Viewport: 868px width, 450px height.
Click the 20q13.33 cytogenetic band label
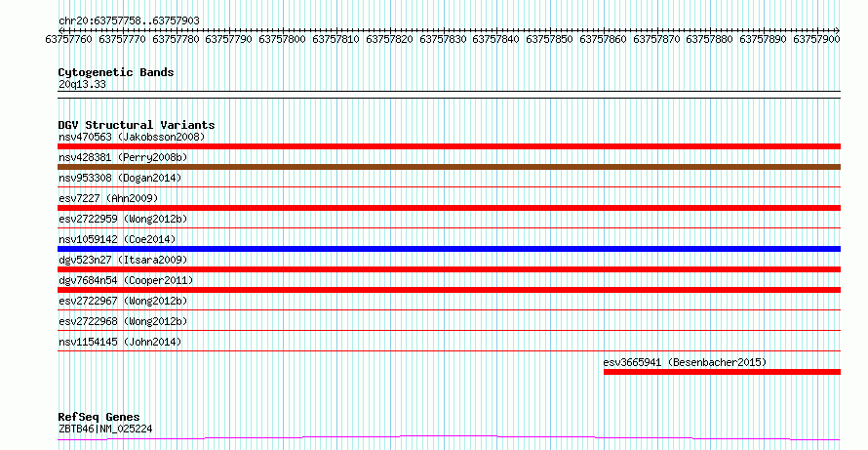[x=82, y=85]
